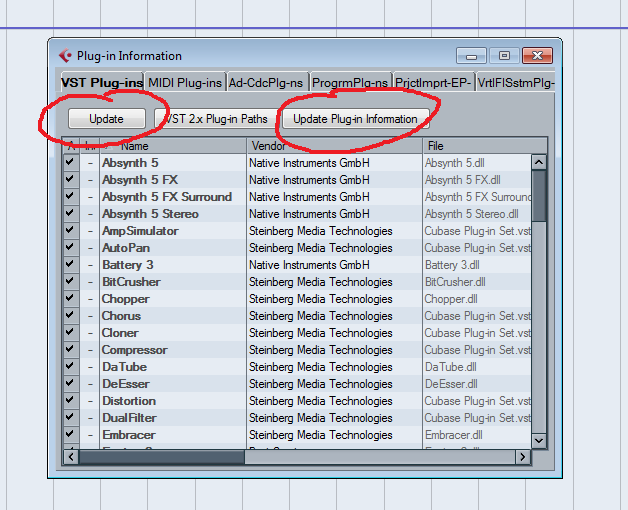Click the horizontal scrollbar thumb

pyautogui.click(x=162, y=457)
